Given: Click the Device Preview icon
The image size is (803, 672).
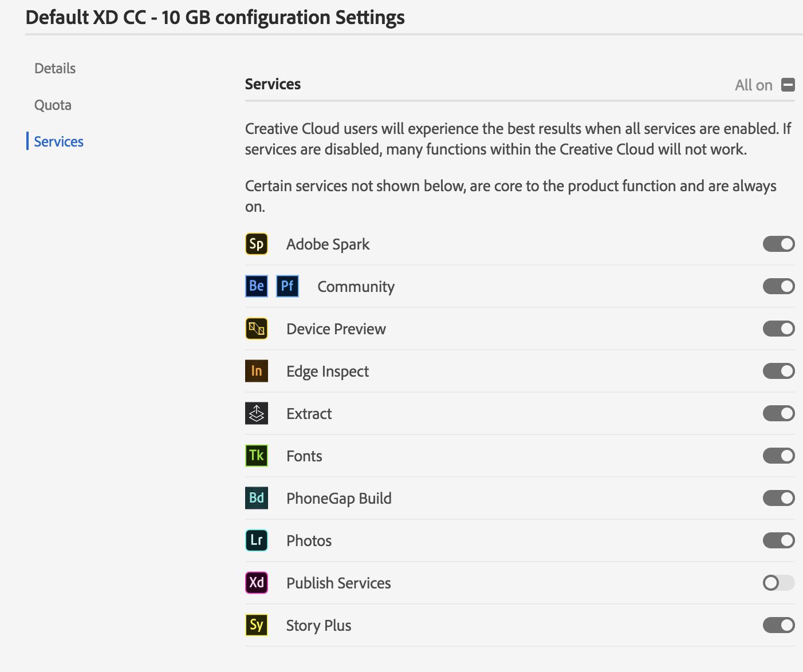Looking at the screenshot, I should tap(257, 329).
